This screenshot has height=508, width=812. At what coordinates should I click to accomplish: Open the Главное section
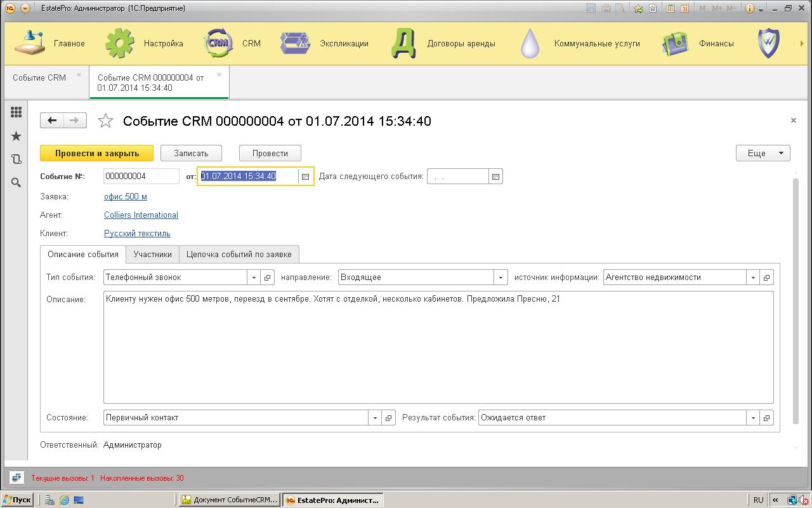(x=49, y=43)
